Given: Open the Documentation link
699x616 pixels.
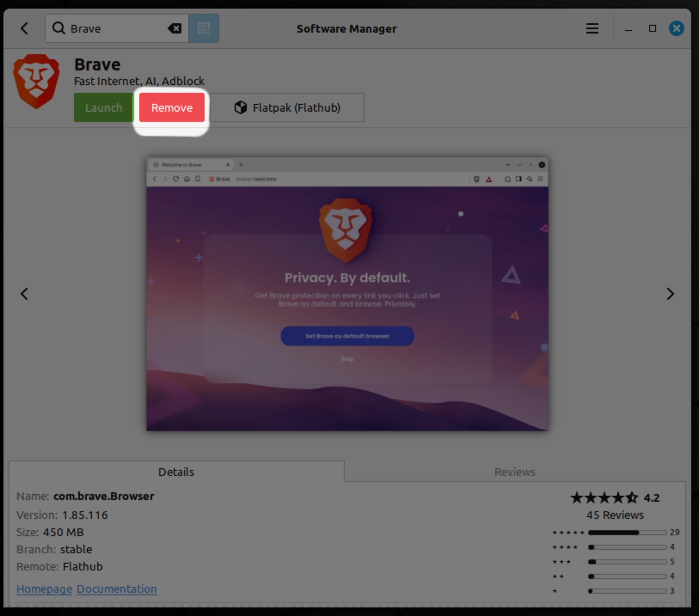Looking at the screenshot, I should [117, 589].
